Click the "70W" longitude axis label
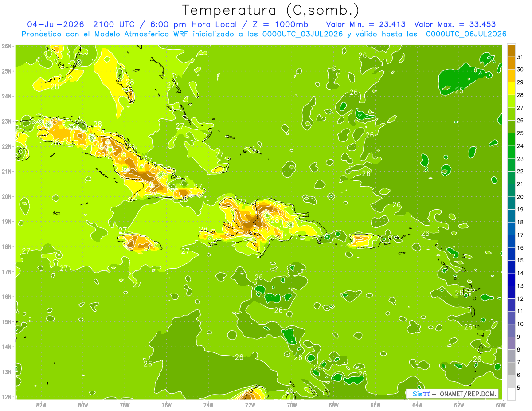The image size is (532, 411). (x=292, y=405)
